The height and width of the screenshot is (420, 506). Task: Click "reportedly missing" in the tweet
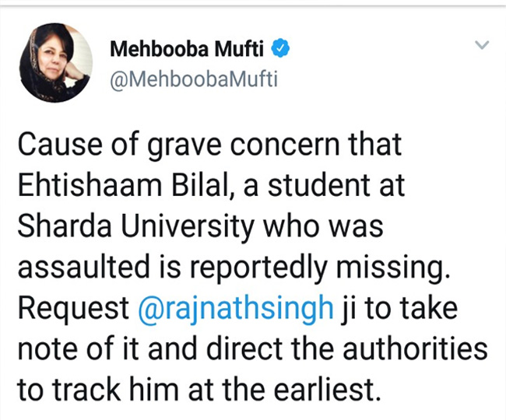[342, 267]
